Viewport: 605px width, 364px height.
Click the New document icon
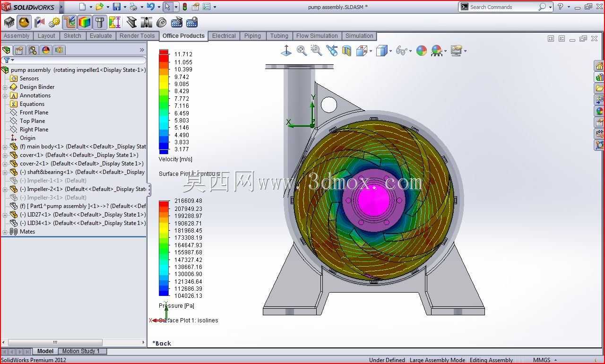82,7
